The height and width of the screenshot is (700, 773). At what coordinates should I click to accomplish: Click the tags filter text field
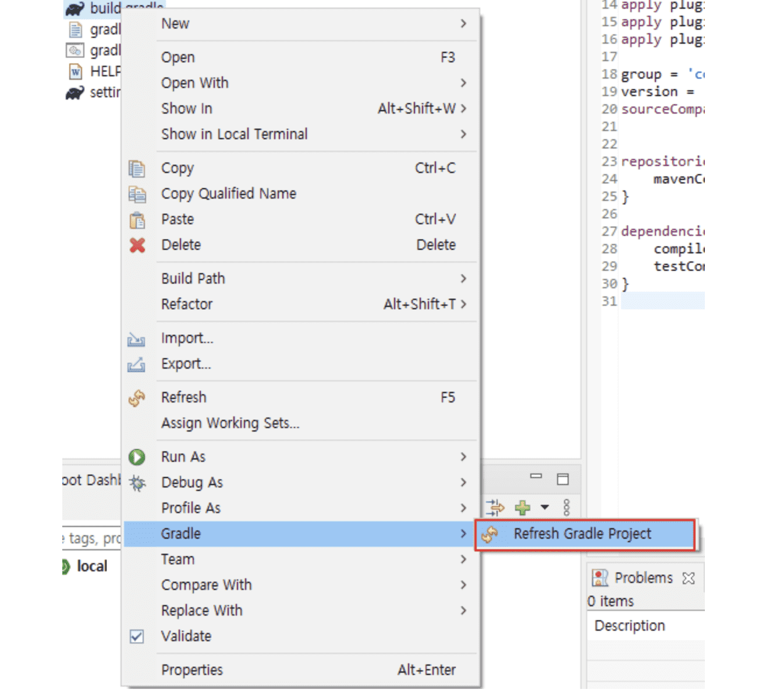[x=92, y=539]
